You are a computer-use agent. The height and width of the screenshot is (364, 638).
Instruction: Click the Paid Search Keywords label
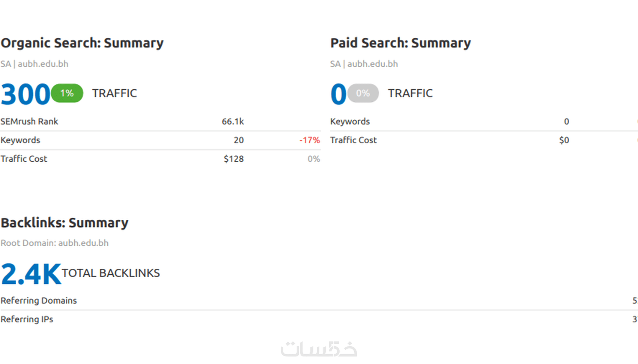[350, 122]
